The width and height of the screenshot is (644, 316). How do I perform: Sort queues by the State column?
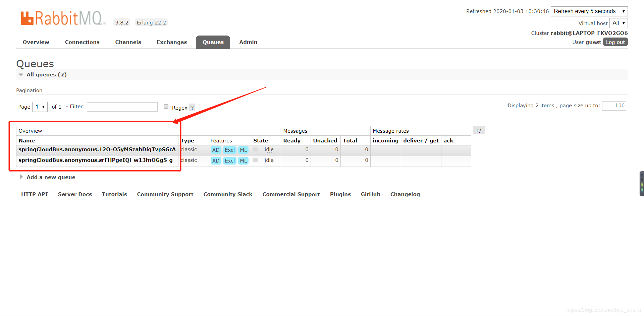(261, 141)
